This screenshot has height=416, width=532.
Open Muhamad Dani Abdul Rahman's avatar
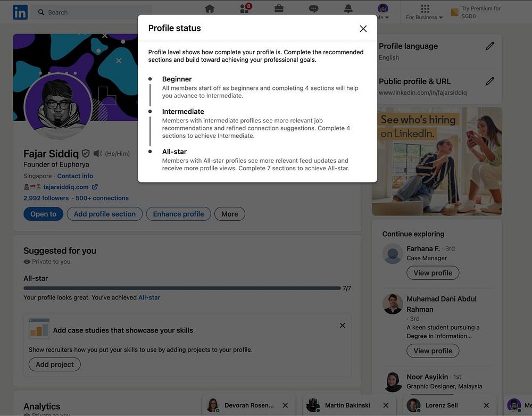pos(393,304)
